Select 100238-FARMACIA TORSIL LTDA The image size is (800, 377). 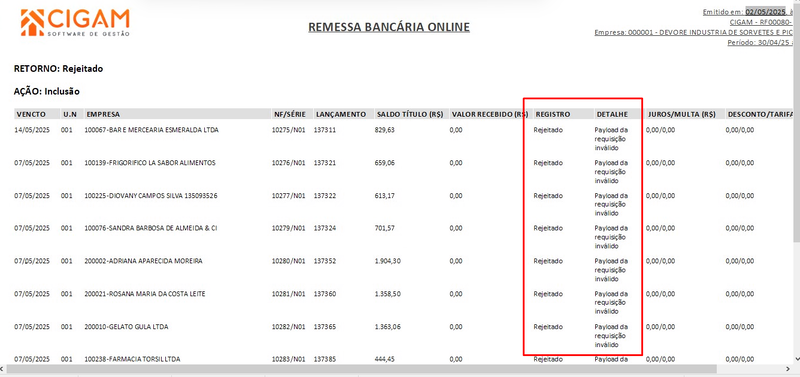tap(132, 359)
